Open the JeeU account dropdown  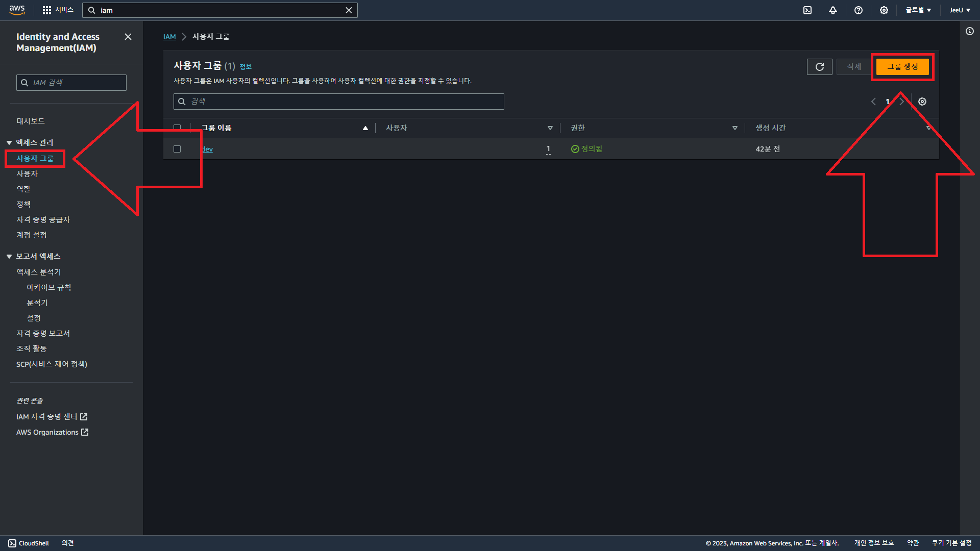click(960, 10)
